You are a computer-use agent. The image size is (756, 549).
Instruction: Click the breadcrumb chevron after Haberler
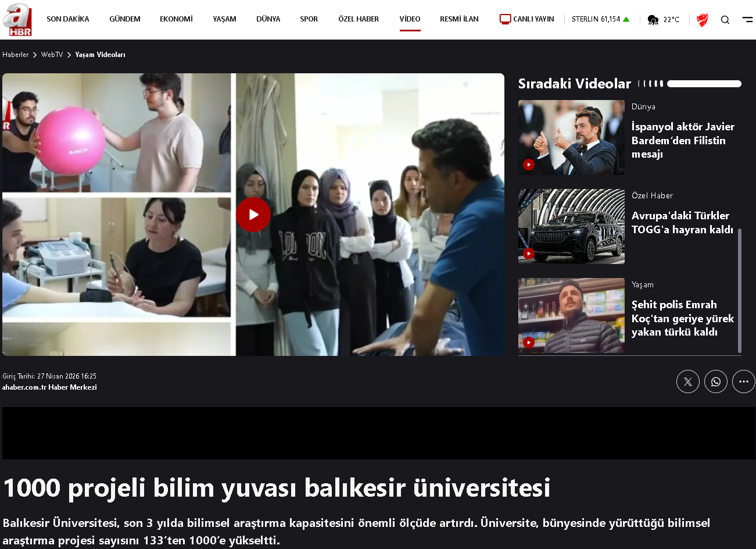(35, 55)
